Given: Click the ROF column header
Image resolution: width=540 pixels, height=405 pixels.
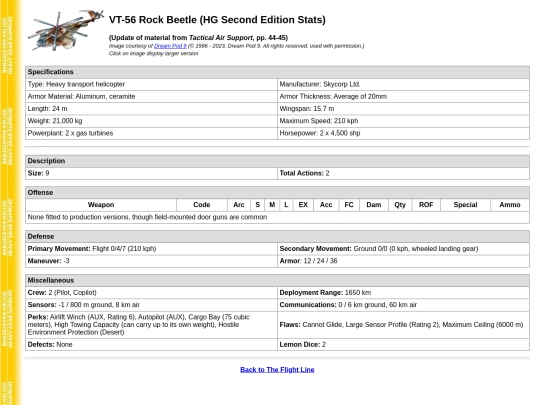Looking at the screenshot, I should tap(426, 205).
